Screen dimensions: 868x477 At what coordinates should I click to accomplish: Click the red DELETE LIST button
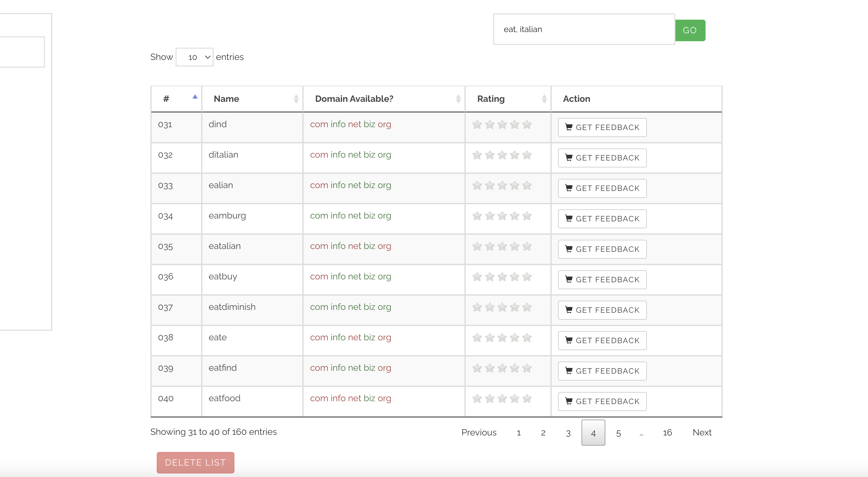coord(195,462)
